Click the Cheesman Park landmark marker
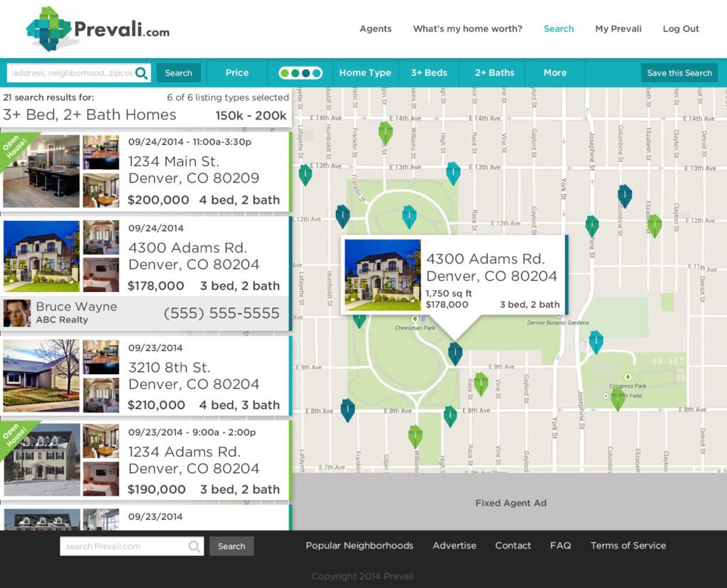The height and width of the screenshot is (588, 727). click(x=415, y=319)
